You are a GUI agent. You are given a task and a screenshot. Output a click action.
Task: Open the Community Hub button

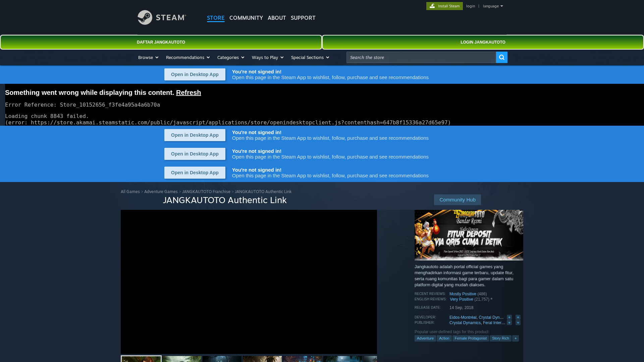458,200
